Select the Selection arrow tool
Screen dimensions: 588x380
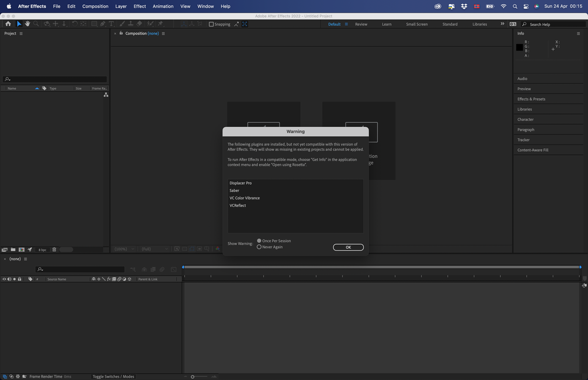(x=19, y=24)
